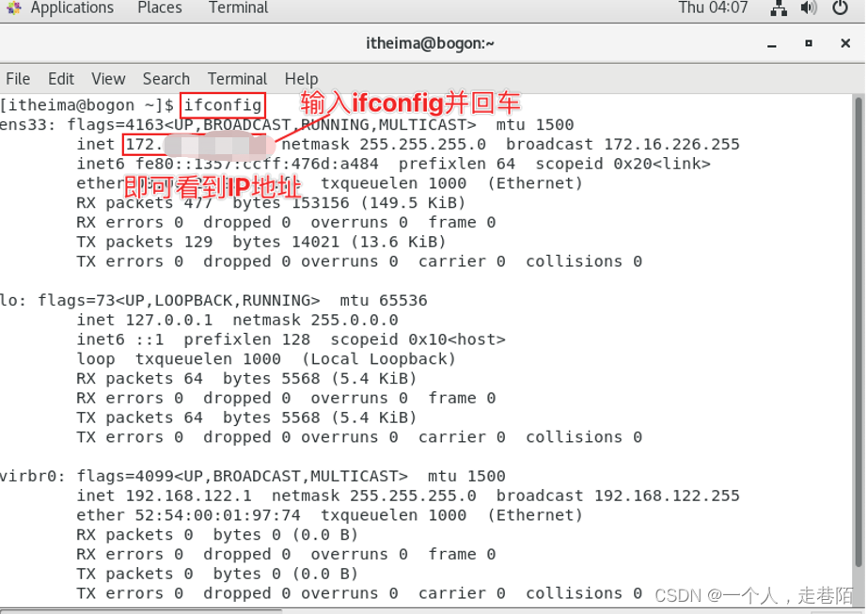Open the Edit menu
868x614 pixels.
coord(60,79)
